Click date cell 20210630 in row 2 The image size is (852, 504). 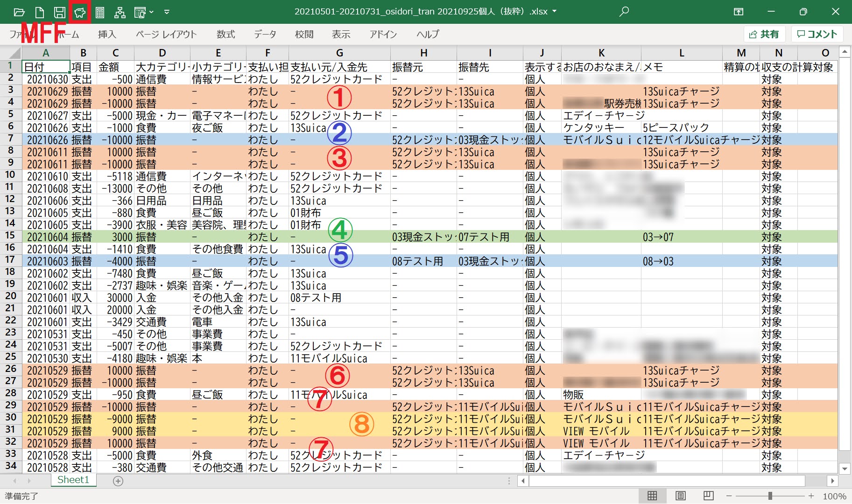click(46, 79)
